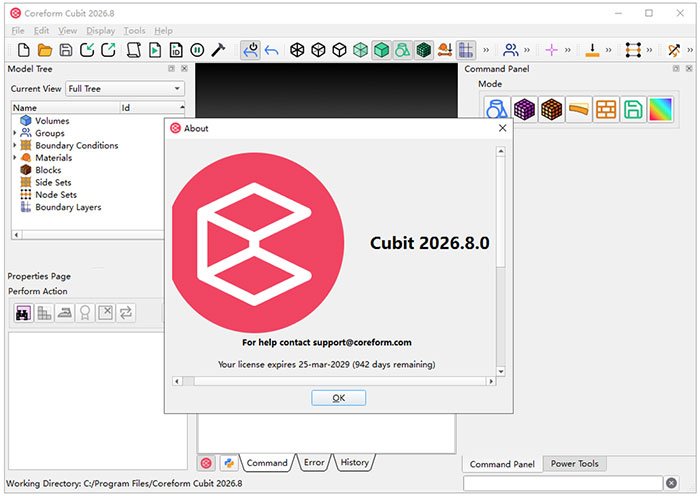Click the pink plus-cross toolbar icon
The width and height of the screenshot is (700, 496).
pyautogui.click(x=551, y=50)
